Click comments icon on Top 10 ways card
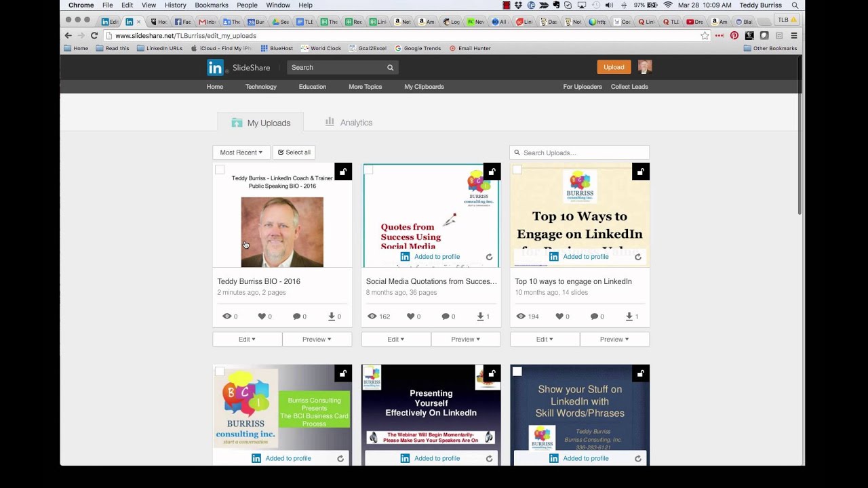 click(594, 317)
